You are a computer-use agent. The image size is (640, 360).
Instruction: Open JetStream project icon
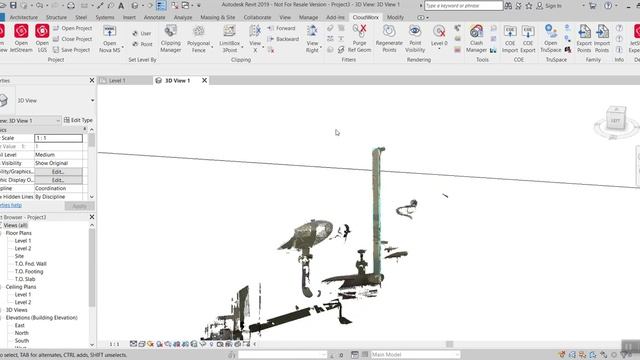point(21,32)
